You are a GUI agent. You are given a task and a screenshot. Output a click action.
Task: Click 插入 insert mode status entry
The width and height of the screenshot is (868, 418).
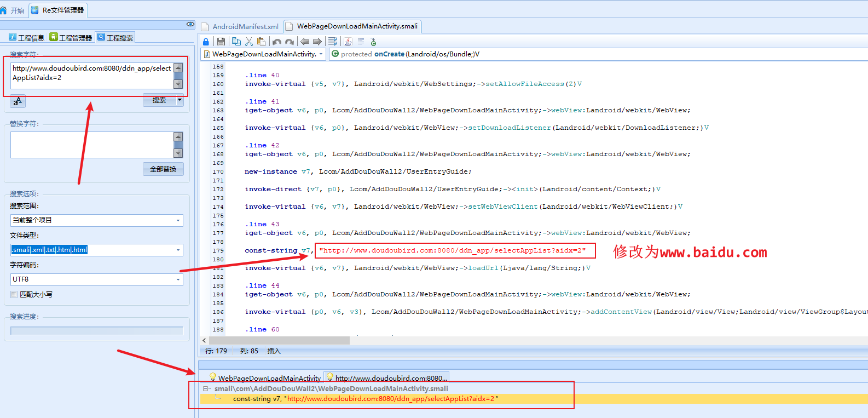pos(274,351)
